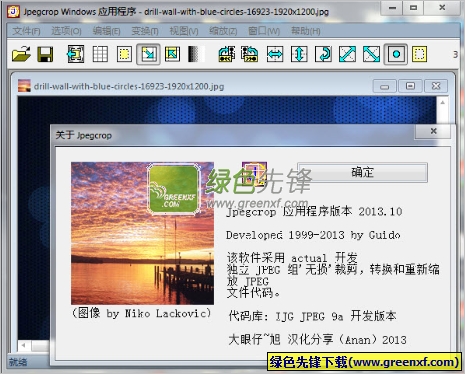The image size is (465, 374).
Task: Click the transpose diagonal arrow icon
Action: coord(347,54)
